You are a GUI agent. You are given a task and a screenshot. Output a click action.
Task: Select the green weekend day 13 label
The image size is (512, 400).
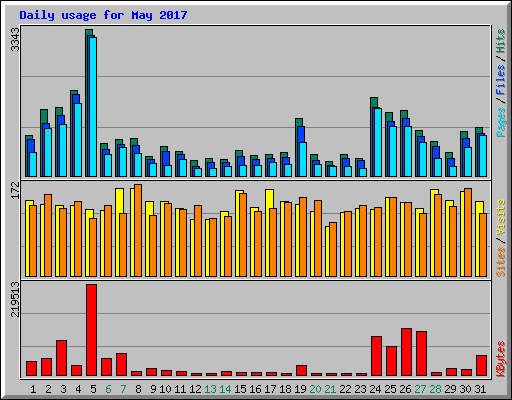click(210, 389)
